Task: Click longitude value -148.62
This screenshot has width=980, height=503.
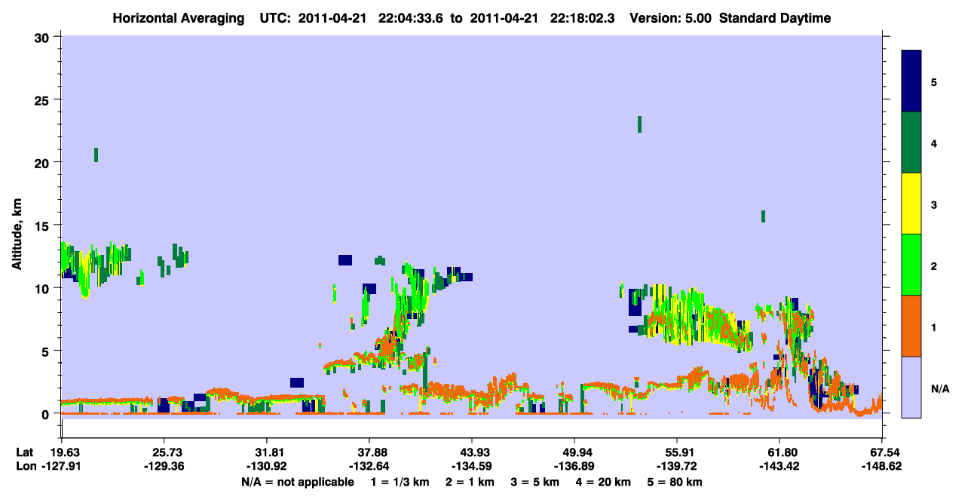Action: click(x=883, y=466)
